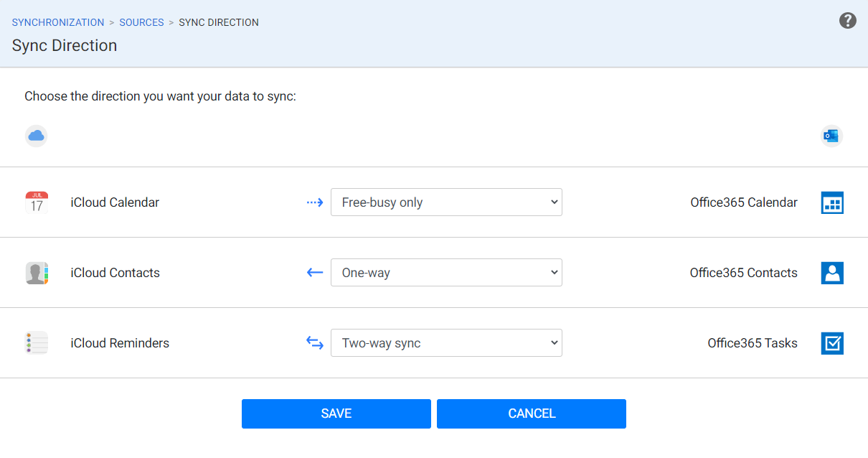Go to Sources breadcrumb
This screenshot has height=458, width=868.
point(141,22)
